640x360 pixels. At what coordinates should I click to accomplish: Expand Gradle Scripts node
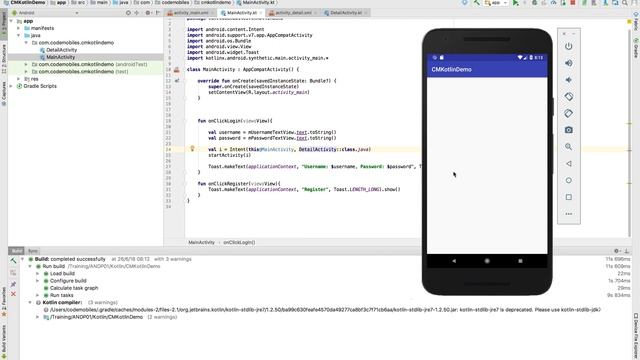pos(11,86)
